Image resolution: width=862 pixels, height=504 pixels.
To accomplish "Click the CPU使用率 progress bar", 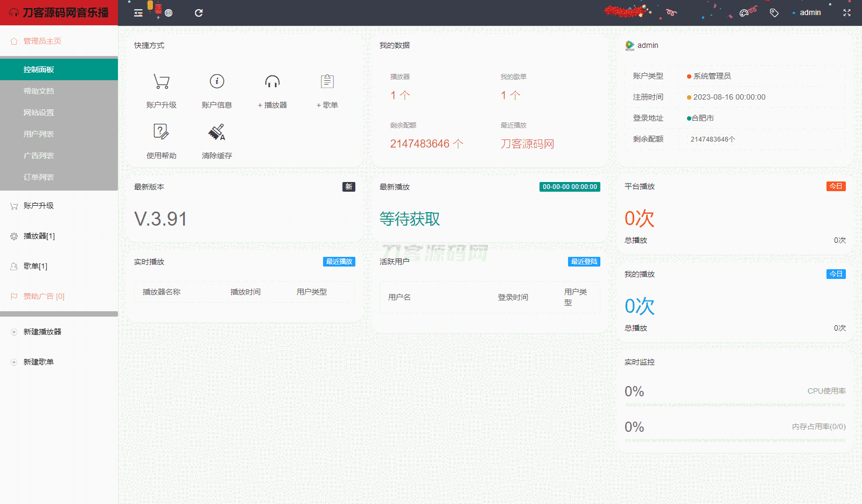I will coord(735,405).
